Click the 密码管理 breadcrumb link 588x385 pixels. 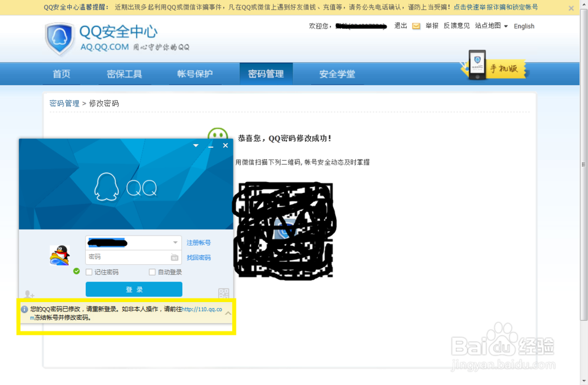(64, 103)
